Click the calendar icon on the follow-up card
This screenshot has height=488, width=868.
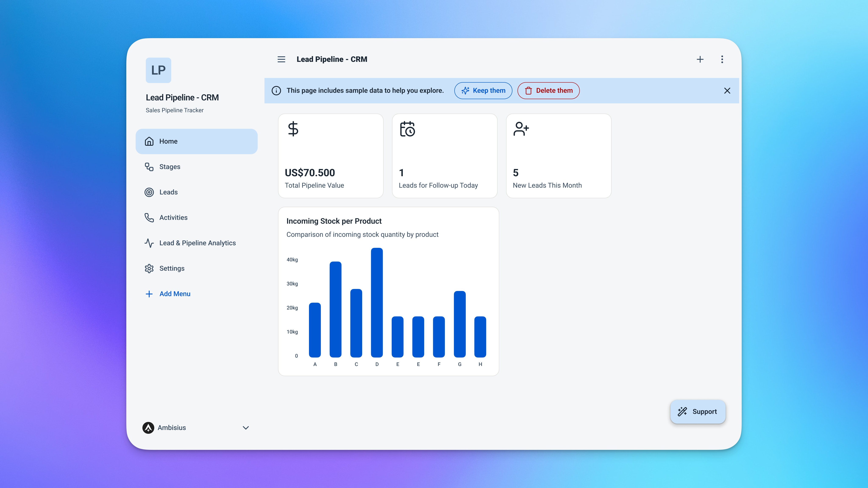click(408, 129)
